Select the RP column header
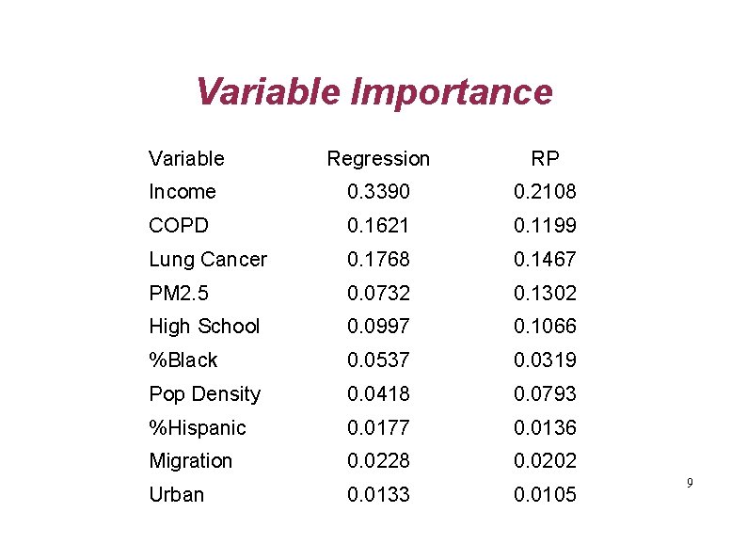The height and width of the screenshot is (560, 747). (545, 159)
